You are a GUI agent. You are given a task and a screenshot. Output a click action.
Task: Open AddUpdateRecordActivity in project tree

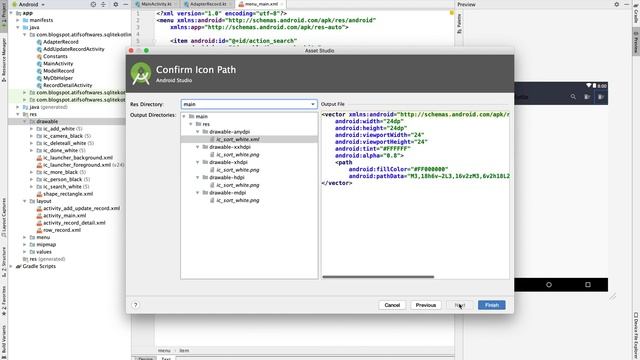(73, 49)
